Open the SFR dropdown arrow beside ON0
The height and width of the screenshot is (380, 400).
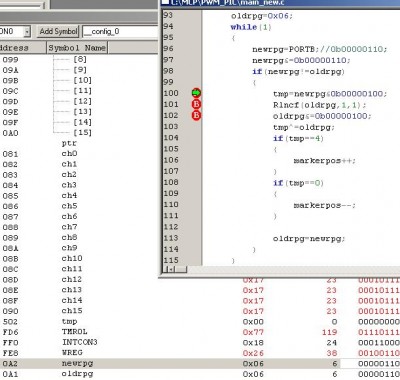27,32
